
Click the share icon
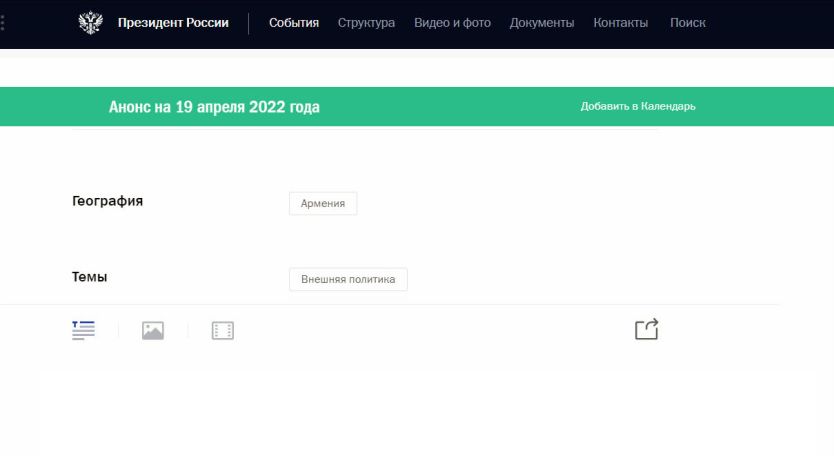point(647,329)
